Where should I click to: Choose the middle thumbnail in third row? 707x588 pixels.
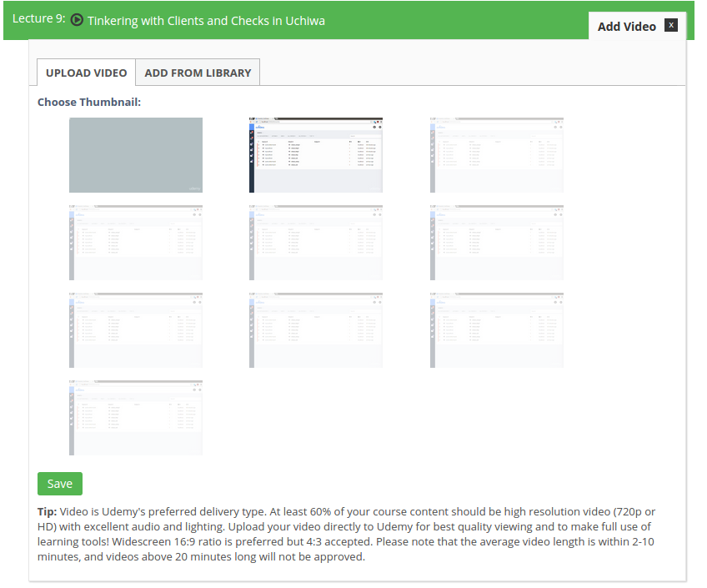tap(316, 330)
